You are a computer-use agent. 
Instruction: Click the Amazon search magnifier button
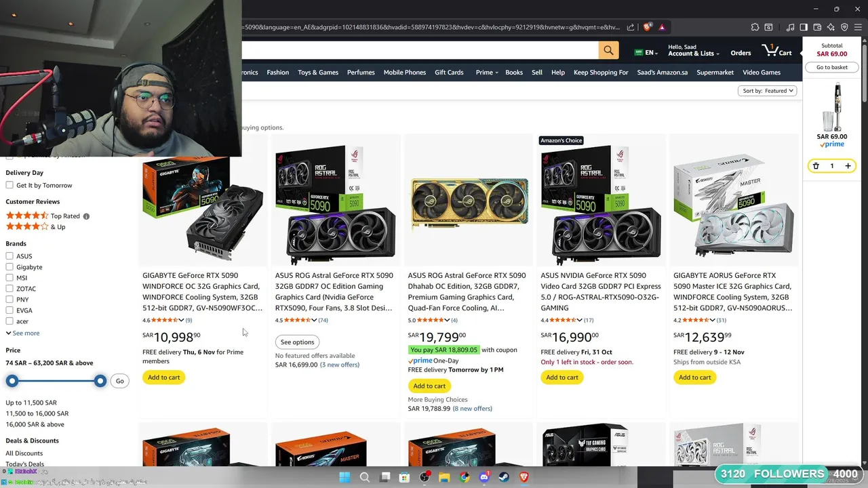tap(608, 50)
